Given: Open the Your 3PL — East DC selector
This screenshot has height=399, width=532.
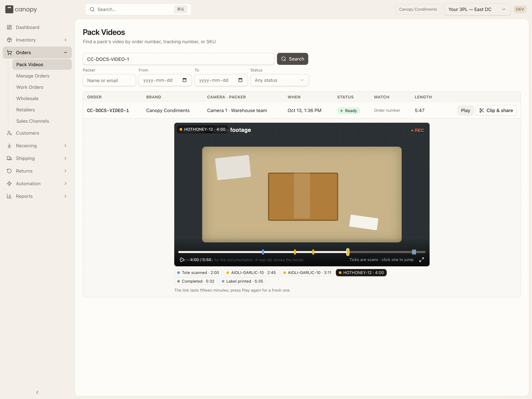Looking at the screenshot, I should 477,9.
